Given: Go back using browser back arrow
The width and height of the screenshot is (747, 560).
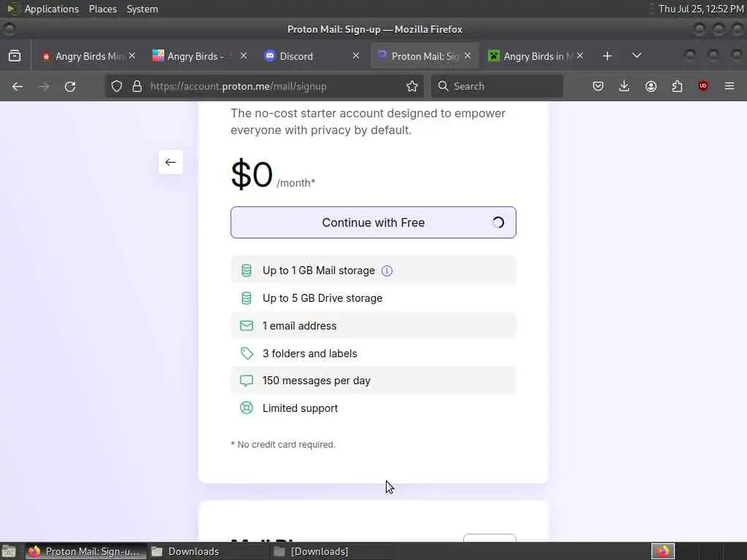Looking at the screenshot, I should click(18, 86).
